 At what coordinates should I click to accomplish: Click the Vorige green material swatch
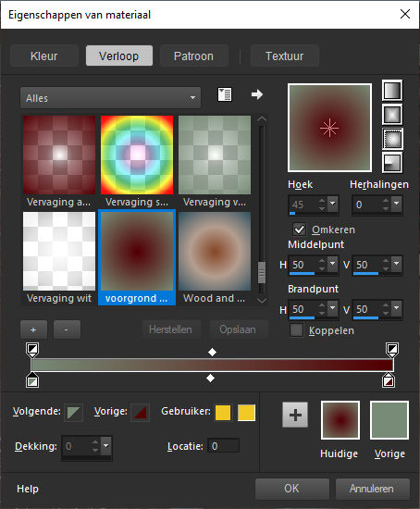coord(389,420)
